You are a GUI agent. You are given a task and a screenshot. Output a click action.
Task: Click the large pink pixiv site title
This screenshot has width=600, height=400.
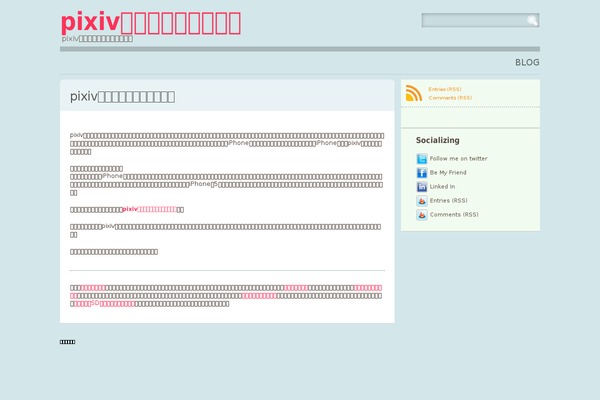151,22
